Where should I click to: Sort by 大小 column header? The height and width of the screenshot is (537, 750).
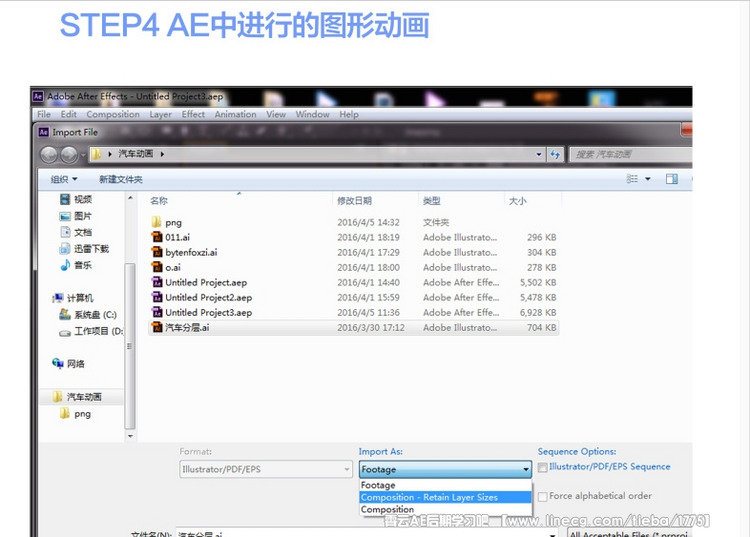coord(518,201)
